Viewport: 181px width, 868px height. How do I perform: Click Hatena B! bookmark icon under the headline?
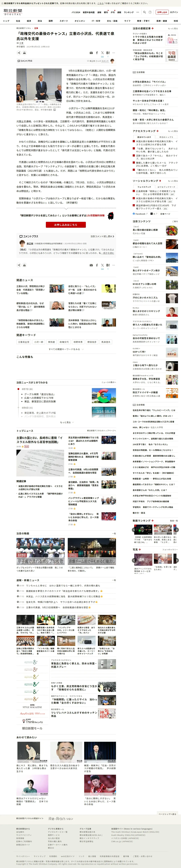[x=108, y=53]
